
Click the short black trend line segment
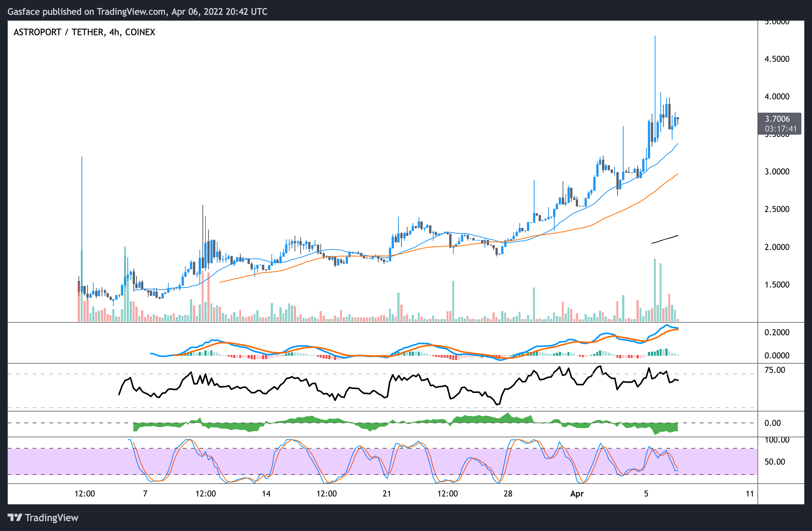tap(665, 239)
